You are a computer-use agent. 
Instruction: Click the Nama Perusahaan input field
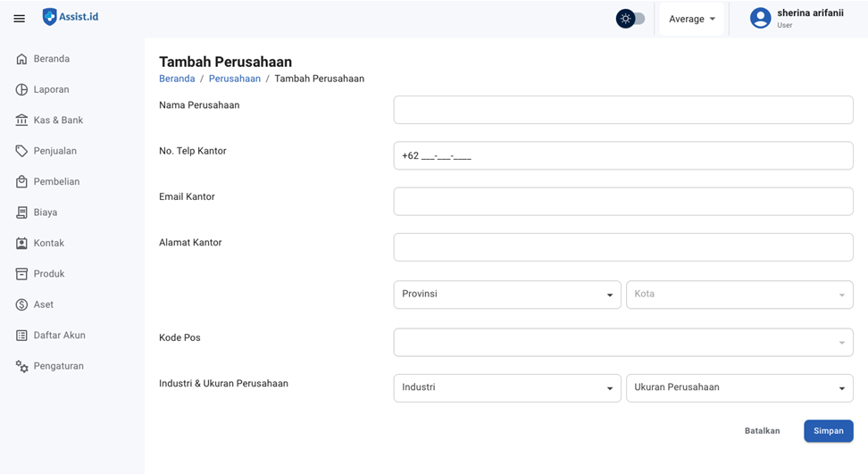coord(622,110)
